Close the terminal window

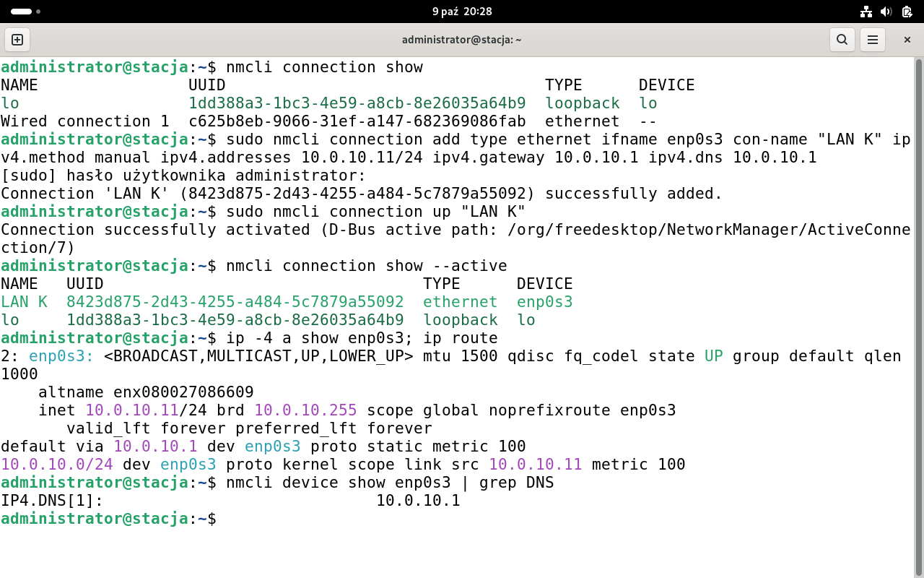907,40
